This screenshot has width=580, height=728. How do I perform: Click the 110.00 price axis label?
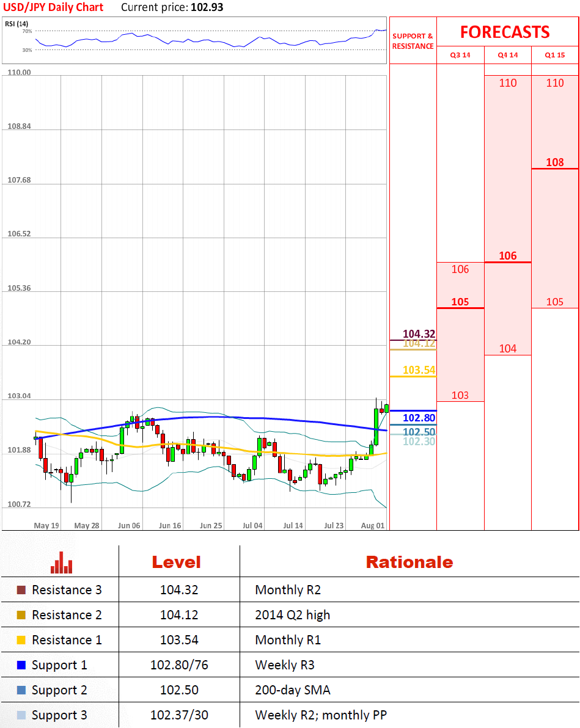click(19, 73)
